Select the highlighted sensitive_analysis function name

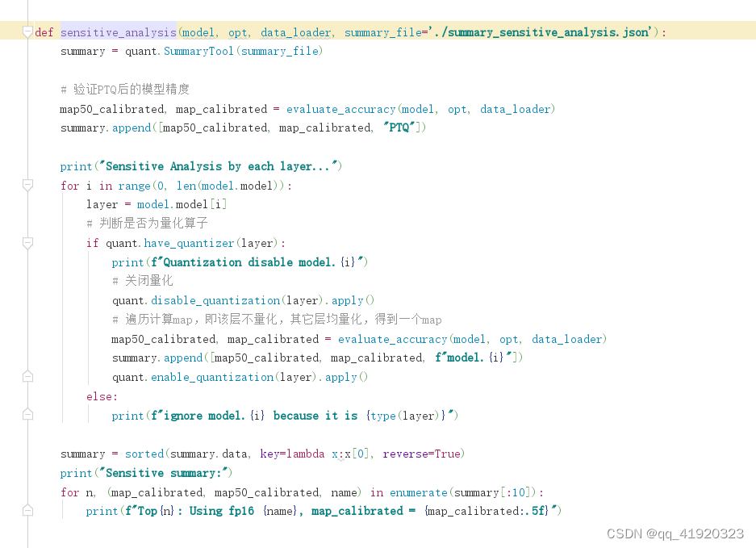click(119, 31)
